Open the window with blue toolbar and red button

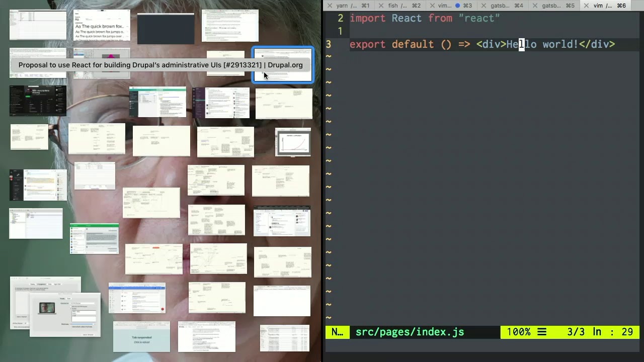click(x=137, y=298)
